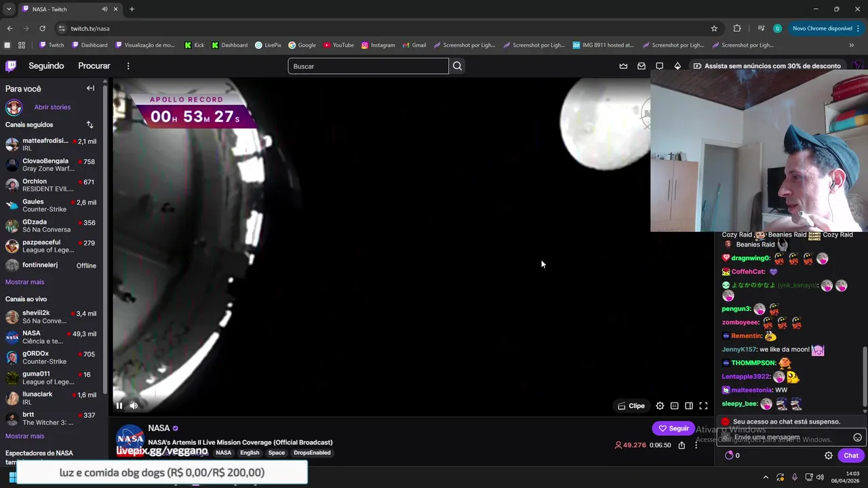Viewport: 868px width, 488px height.
Task: Open channel points balance icon
Action: click(730, 455)
